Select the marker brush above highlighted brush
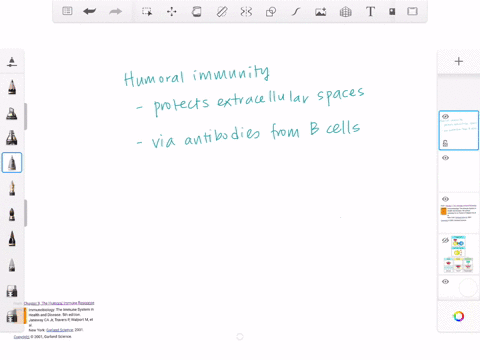The image size is (480, 360). (x=12, y=137)
